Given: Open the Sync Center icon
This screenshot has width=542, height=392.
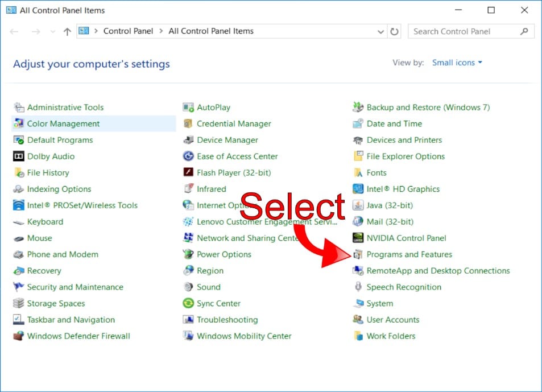Looking at the screenshot, I should point(188,304).
